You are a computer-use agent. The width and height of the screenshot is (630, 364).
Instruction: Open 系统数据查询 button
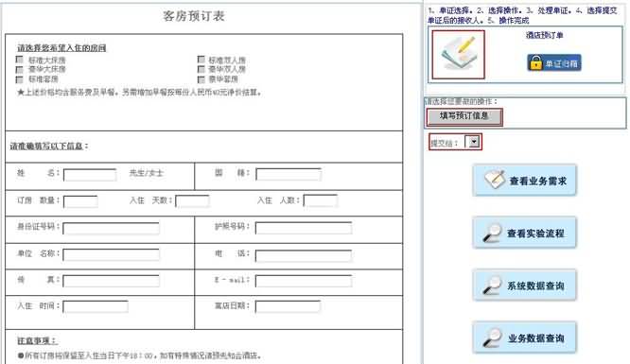[x=524, y=286]
